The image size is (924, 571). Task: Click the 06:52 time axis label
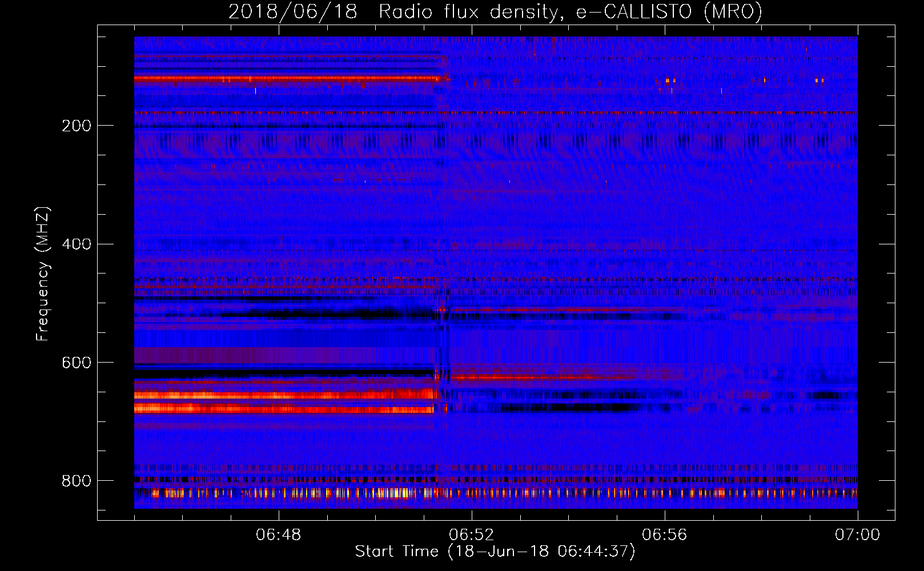tap(471, 535)
